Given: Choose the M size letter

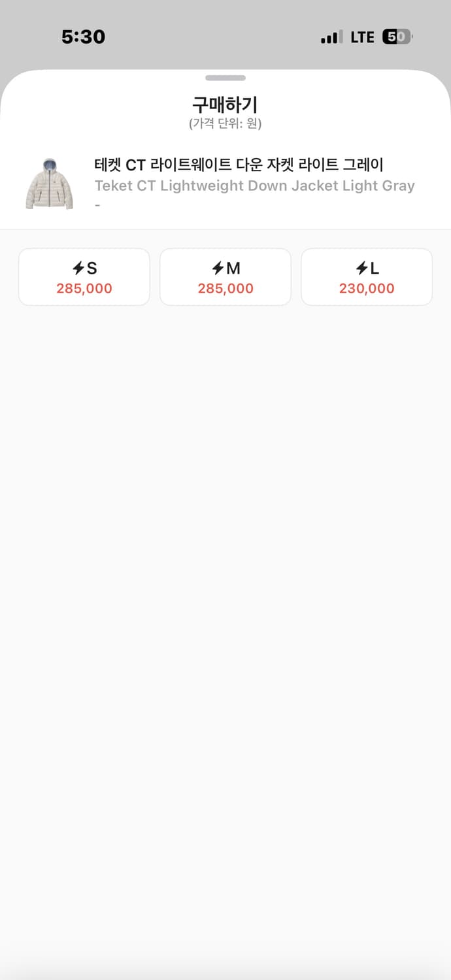Looking at the screenshot, I should tap(233, 268).
